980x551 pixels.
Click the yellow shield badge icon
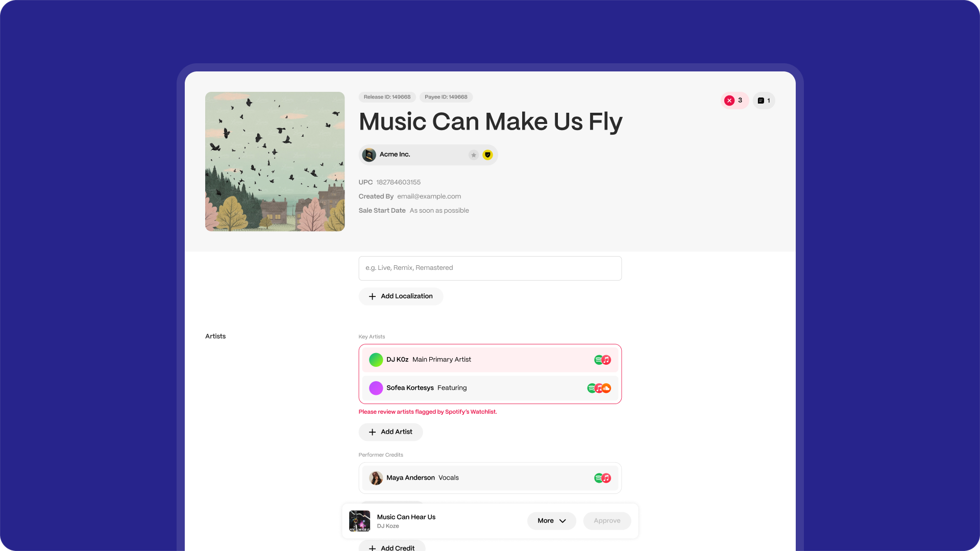point(487,155)
